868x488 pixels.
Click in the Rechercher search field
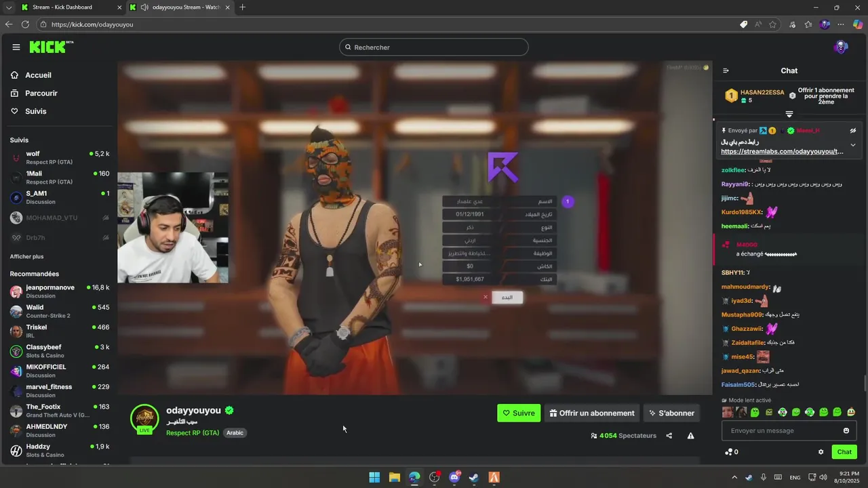click(x=434, y=47)
